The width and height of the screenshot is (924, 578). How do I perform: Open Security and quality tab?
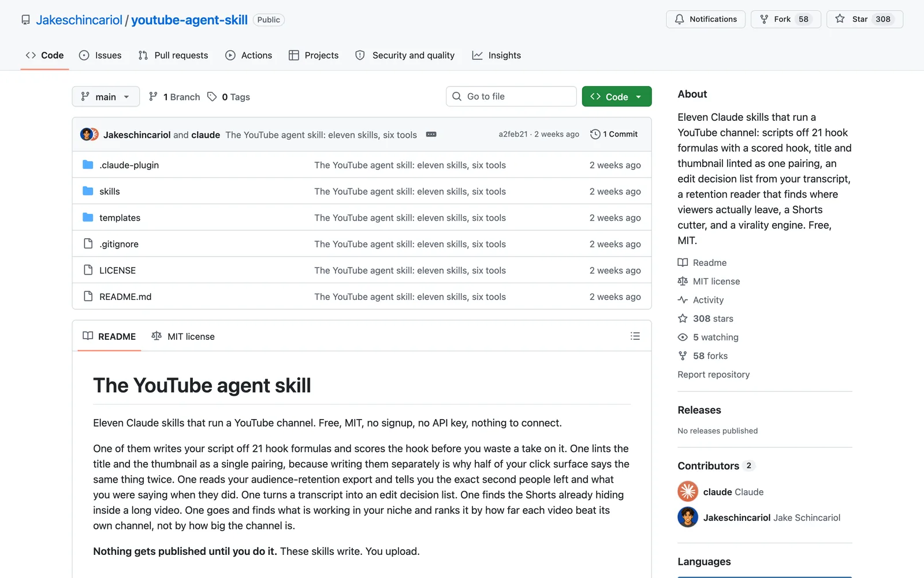405,55
